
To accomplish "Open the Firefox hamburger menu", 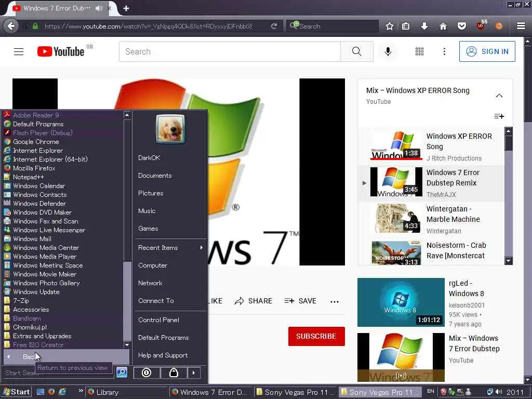I will point(521,26).
